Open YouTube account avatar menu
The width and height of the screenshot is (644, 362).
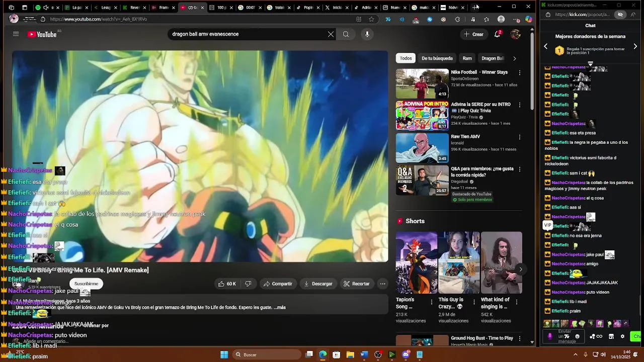pos(515,34)
